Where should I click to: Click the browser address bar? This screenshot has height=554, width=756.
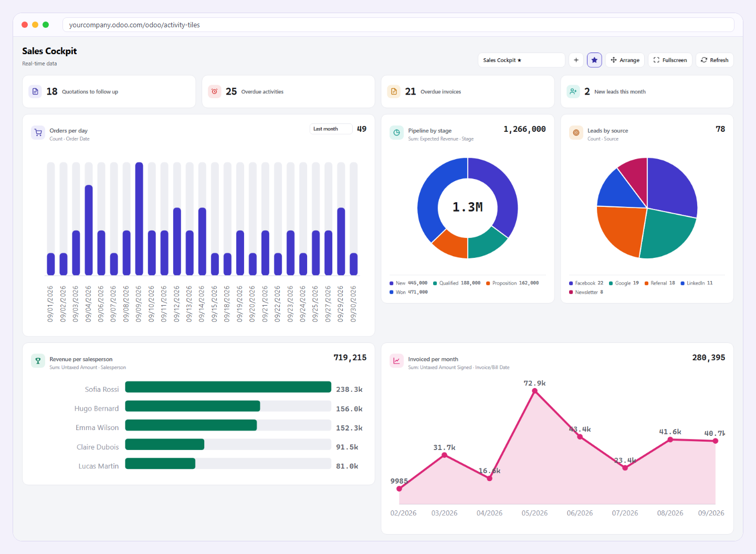[398, 25]
